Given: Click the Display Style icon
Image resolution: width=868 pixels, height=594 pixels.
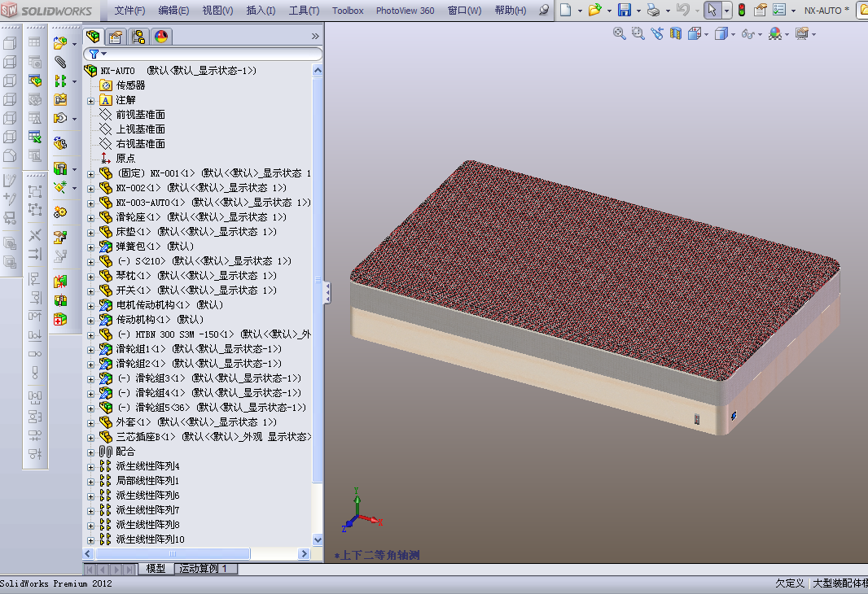Looking at the screenshot, I should coord(721,33).
